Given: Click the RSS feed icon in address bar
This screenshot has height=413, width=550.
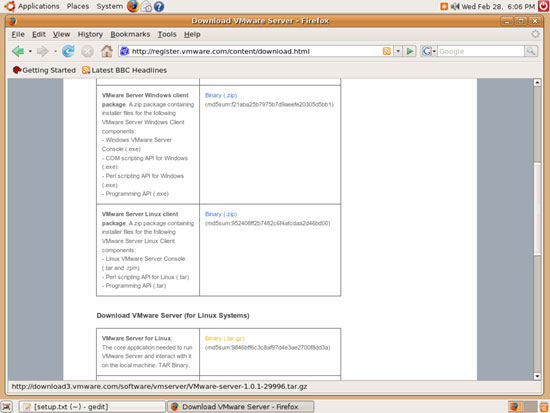Looking at the screenshot, I should click(387, 51).
